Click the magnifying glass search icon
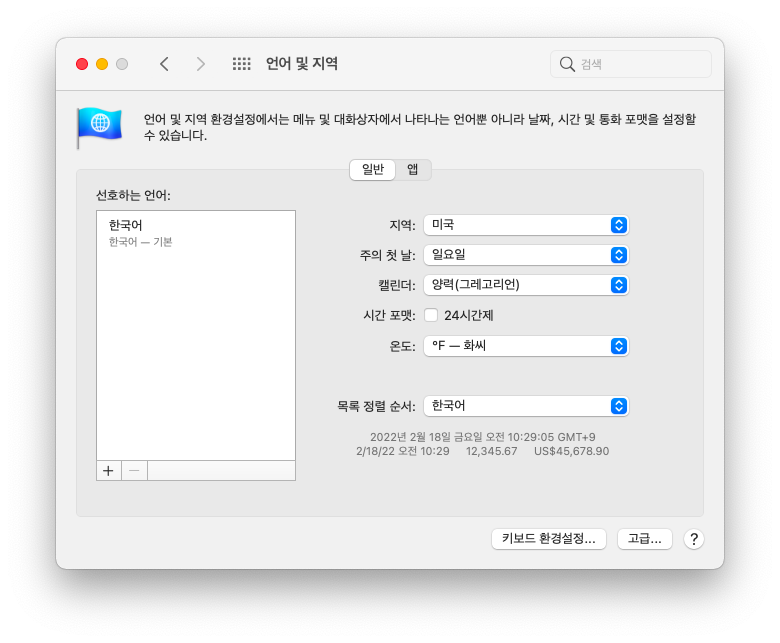780x643 pixels. coord(567,64)
